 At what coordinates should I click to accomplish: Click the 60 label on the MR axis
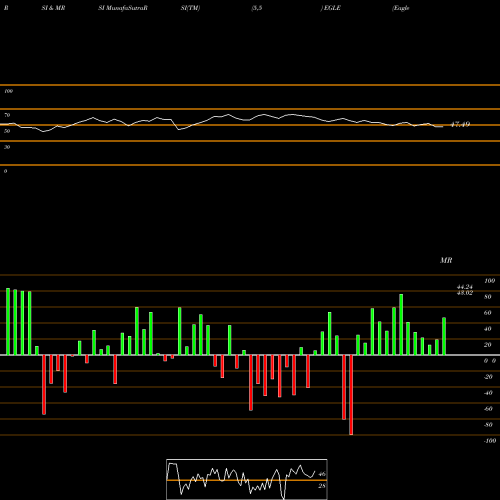pyautogui.click(x=488, y=313)
